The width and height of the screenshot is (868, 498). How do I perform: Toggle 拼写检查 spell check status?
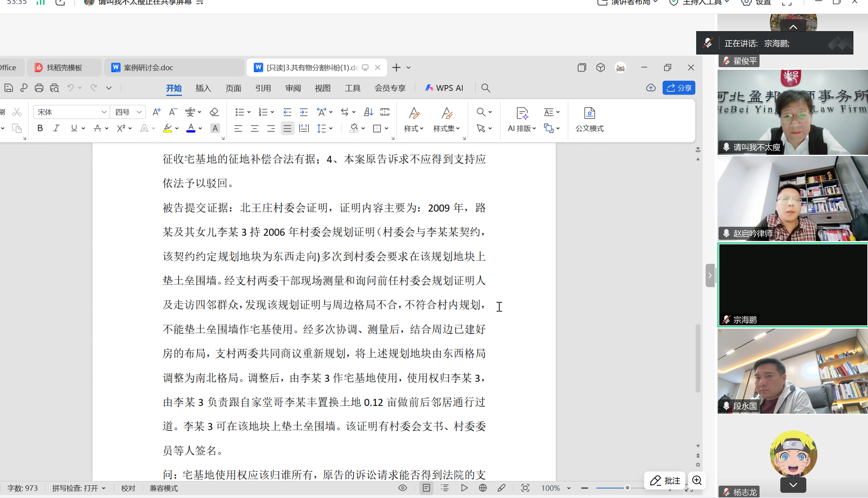pos(78,488)
